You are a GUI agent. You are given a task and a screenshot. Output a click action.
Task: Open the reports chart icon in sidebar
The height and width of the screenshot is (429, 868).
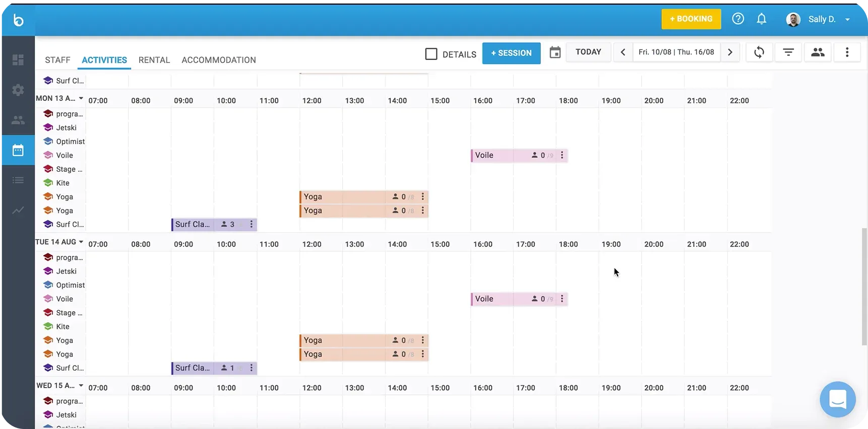click(x=18, y=210)
